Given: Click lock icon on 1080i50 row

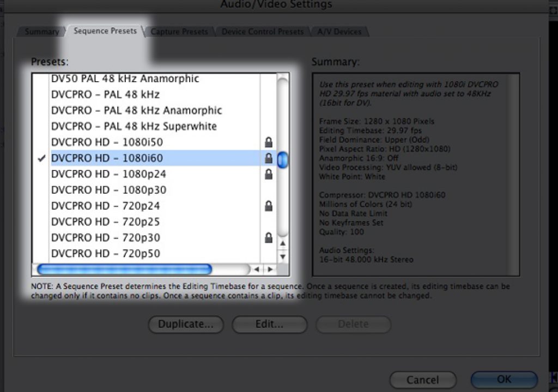Looking at the screenshot, I should click(x=269, y=142).
